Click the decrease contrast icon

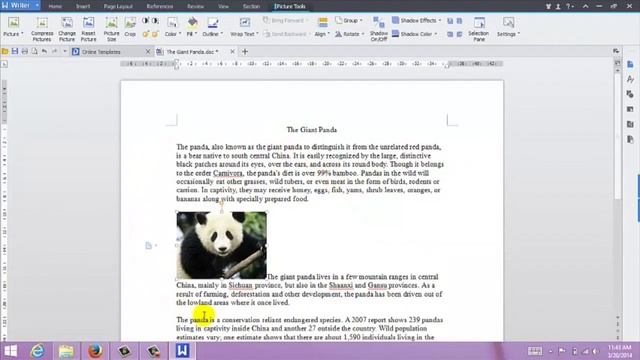point(155,20)
